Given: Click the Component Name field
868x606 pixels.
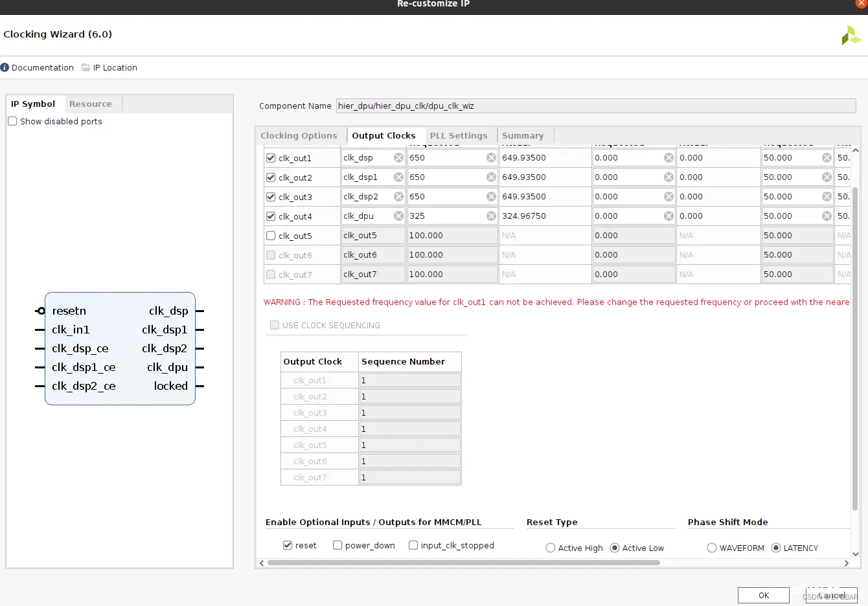Looking at the screenshot, I should click(596, 106).
